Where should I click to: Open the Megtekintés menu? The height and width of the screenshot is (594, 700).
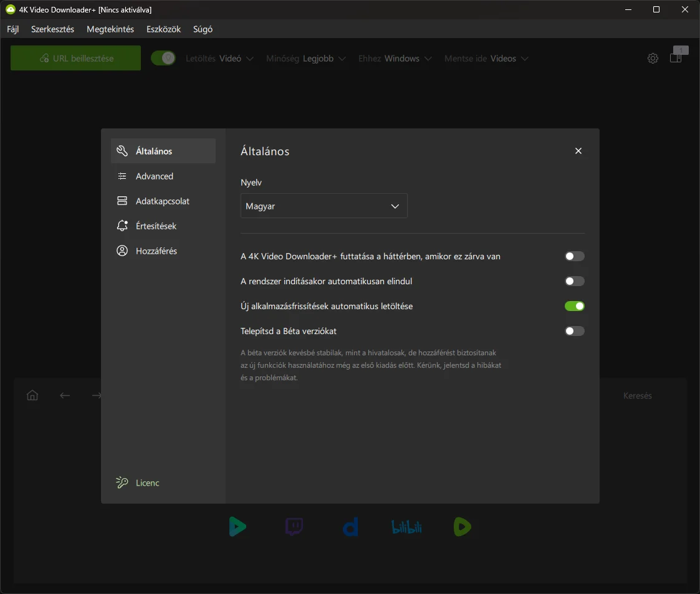tap(110, 29)
